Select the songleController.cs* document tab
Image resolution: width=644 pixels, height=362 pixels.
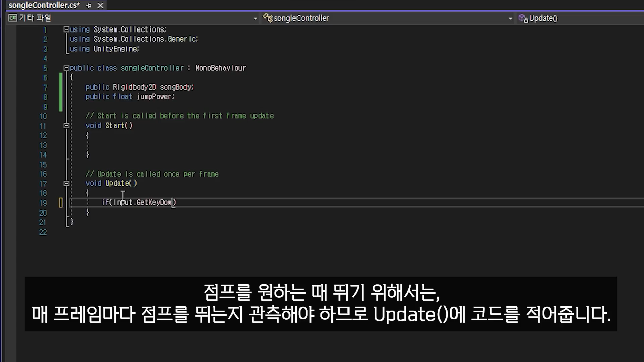tap(44, 5)
